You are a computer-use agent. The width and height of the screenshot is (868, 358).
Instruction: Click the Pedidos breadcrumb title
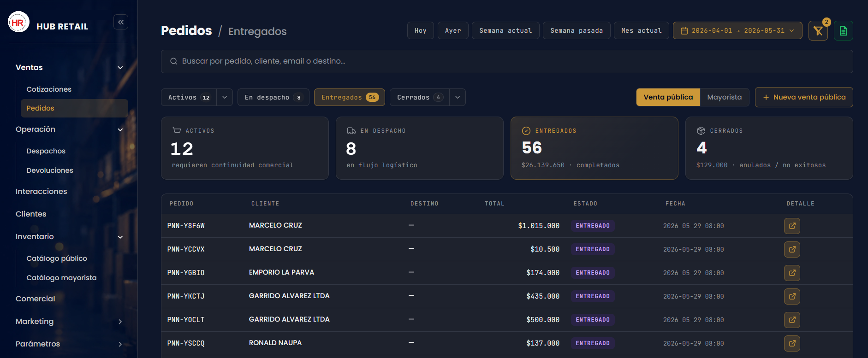tap(186, 31)
